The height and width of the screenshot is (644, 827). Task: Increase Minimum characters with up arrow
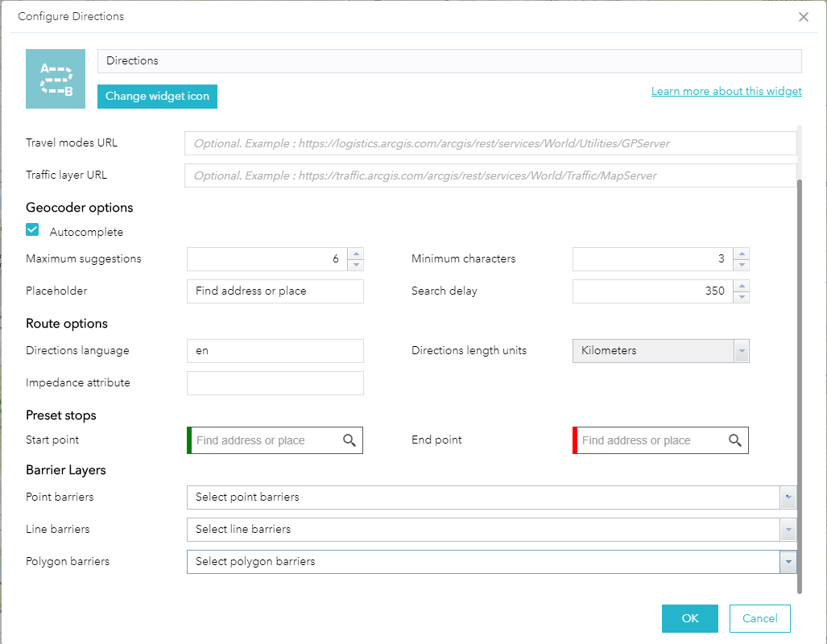[742, 254]
